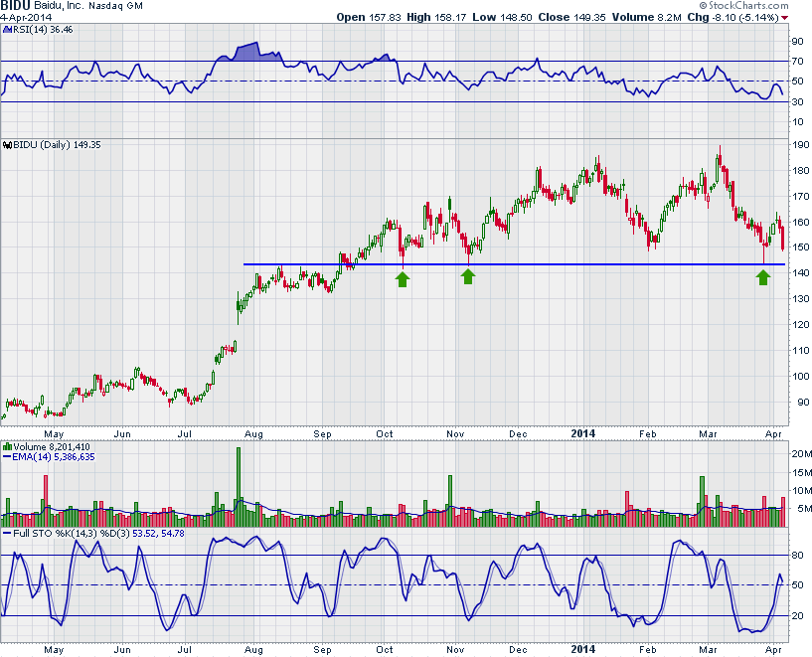Click the red down-triangle change indicator
The width and height of the screenshot is (812, 657).
[x=785, y=18]
